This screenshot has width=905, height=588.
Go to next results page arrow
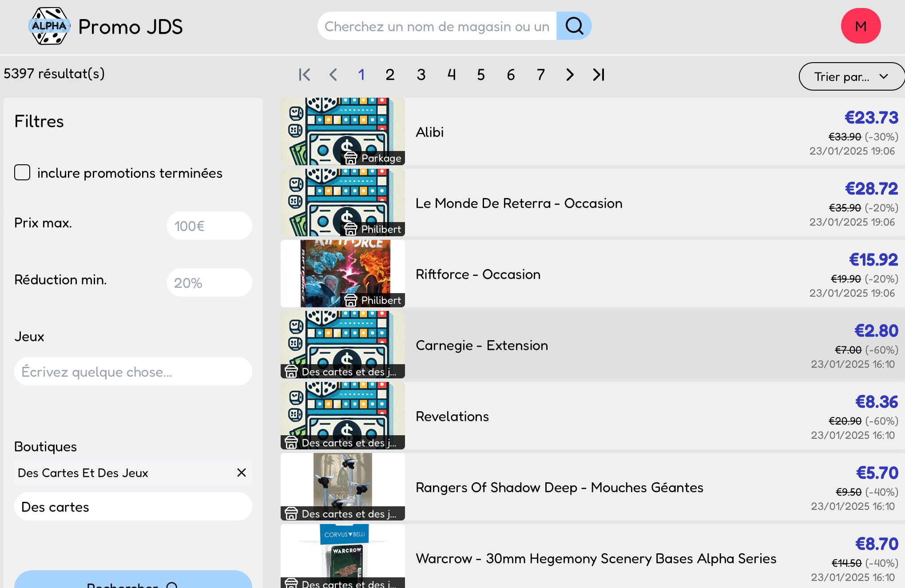[x=570, y=75]
